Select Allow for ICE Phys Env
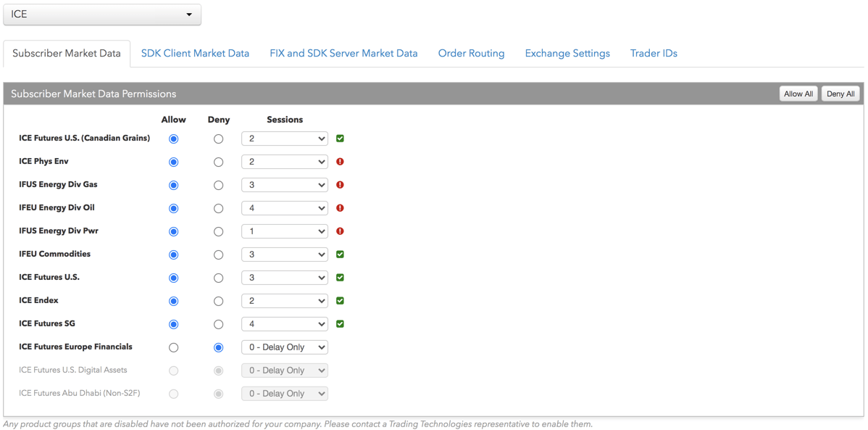Screen dimensions: 868x430 (x=174, y=162)
